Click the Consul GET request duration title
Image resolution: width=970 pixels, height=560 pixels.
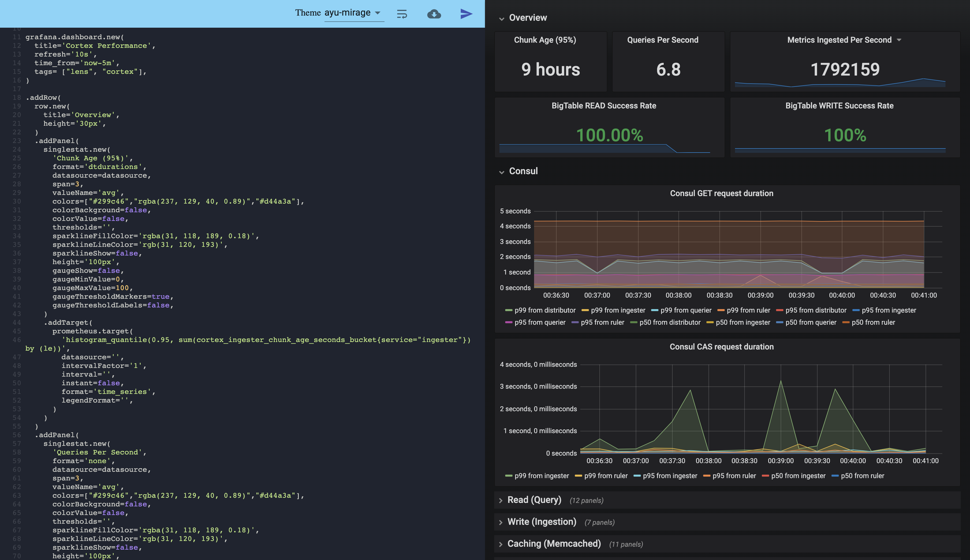coord(721,193)
